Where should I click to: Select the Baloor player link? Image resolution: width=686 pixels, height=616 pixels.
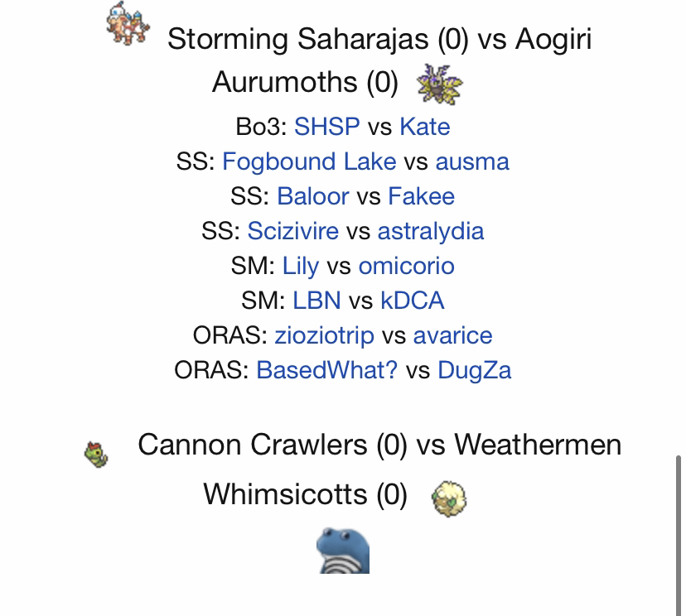(x=313, y=196)
